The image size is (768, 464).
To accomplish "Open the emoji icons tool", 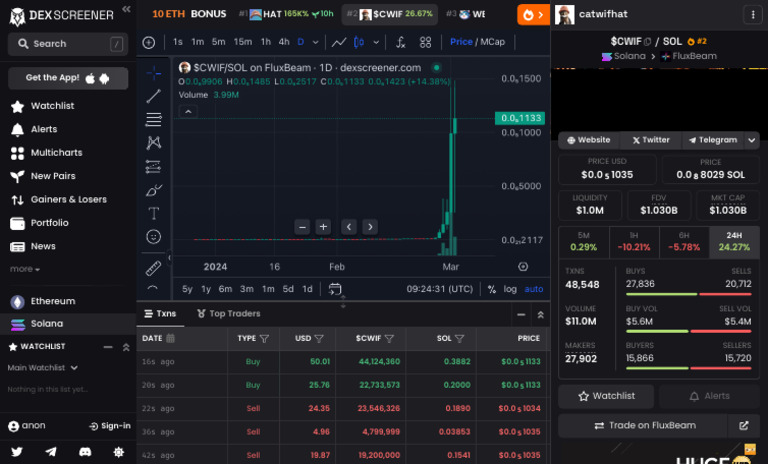I will (x=154, y=237).
